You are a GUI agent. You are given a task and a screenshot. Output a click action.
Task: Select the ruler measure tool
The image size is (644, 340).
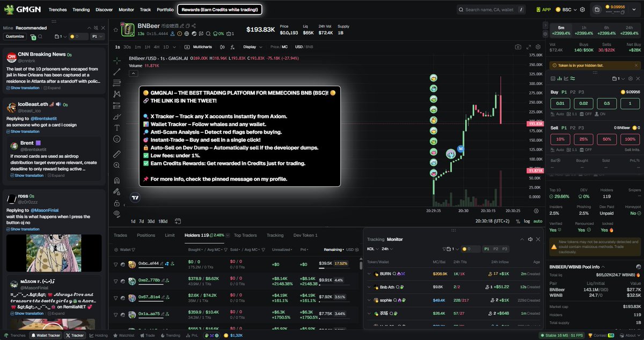117,154
